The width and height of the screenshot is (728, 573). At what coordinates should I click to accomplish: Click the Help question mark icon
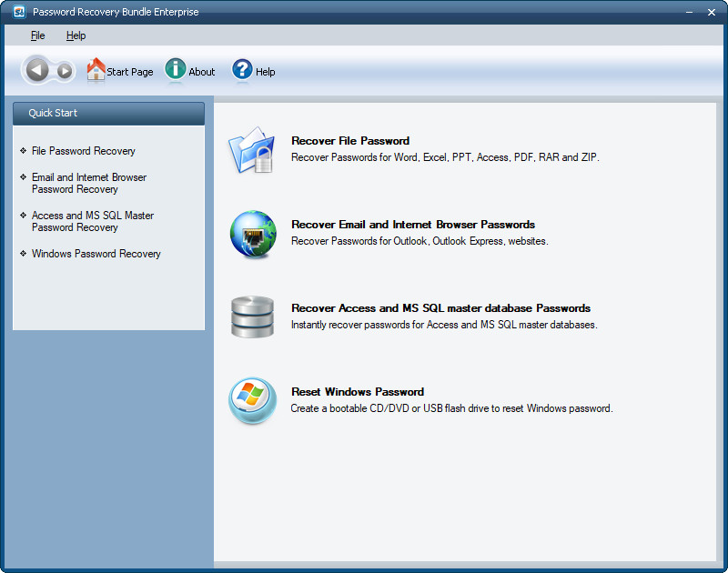coord(242,70)
